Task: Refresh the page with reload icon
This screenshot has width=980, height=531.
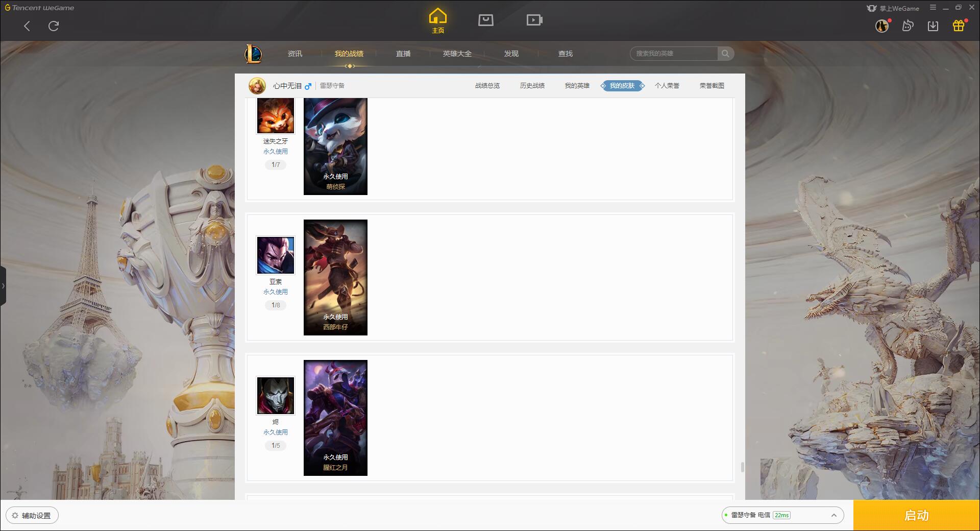Action: (54, 26)
